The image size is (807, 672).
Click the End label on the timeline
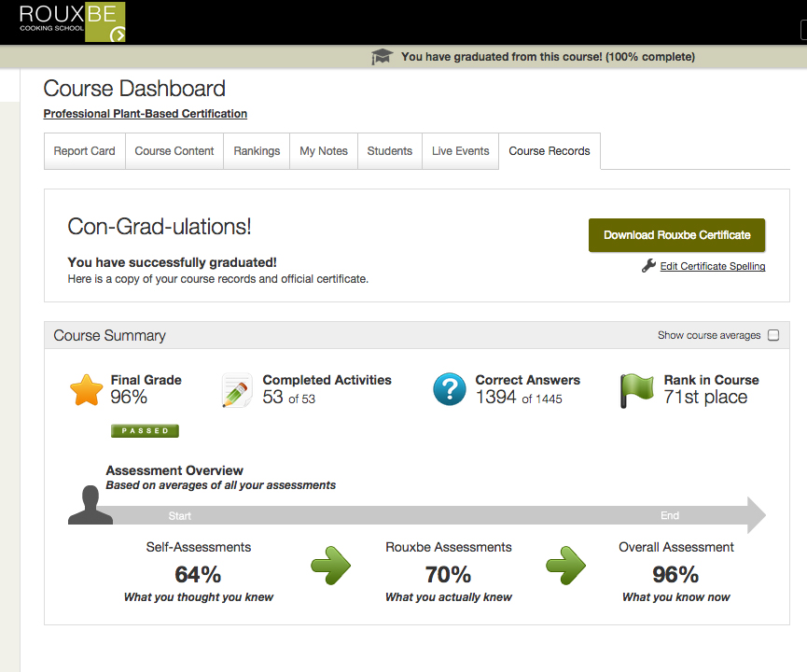[670, 515]
